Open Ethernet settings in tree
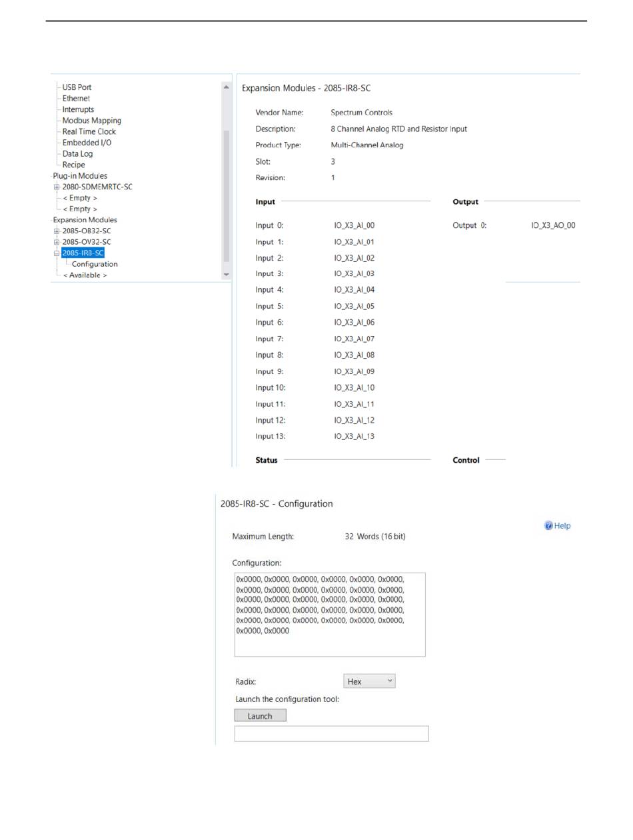 tap(76, 99)
